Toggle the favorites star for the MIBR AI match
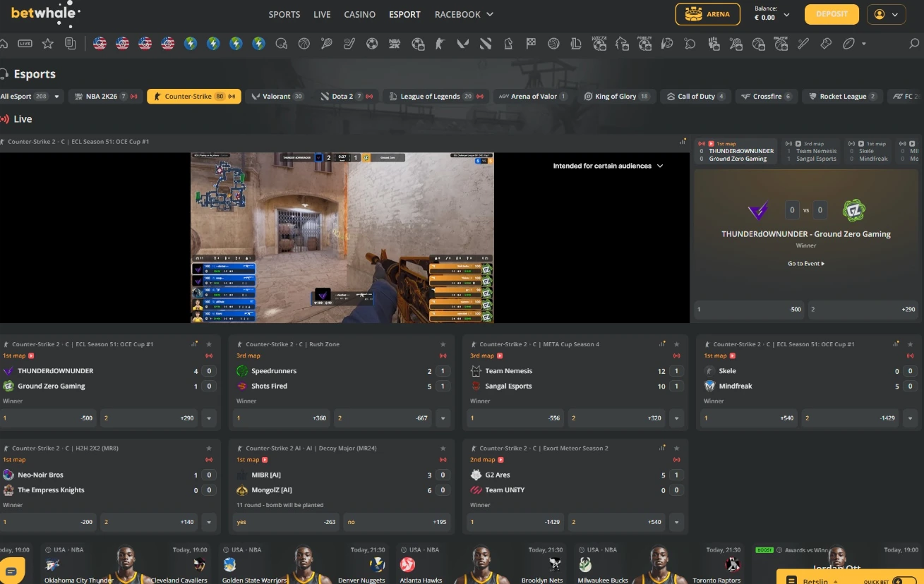The height and width of the screenshot is (584, 924). tap(443, 448)
